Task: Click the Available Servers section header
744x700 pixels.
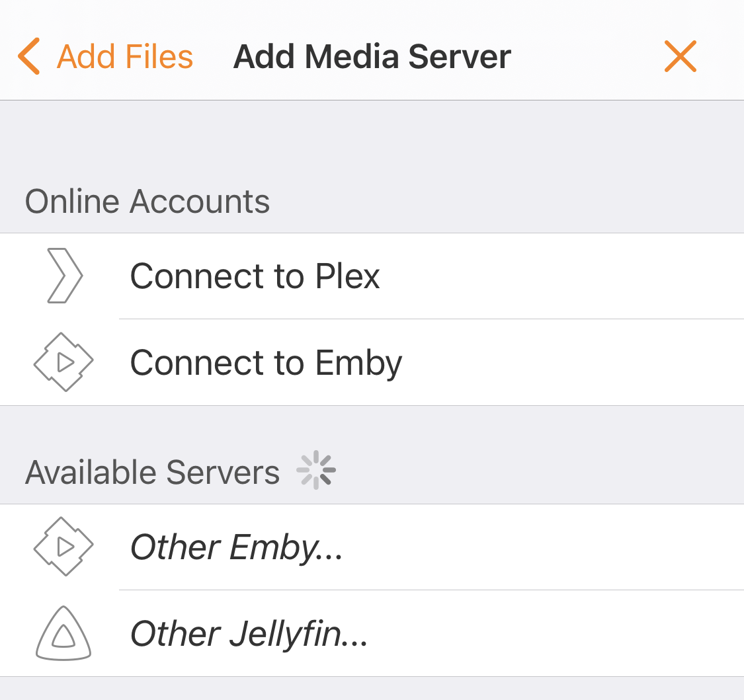Action: coord(152,473)
